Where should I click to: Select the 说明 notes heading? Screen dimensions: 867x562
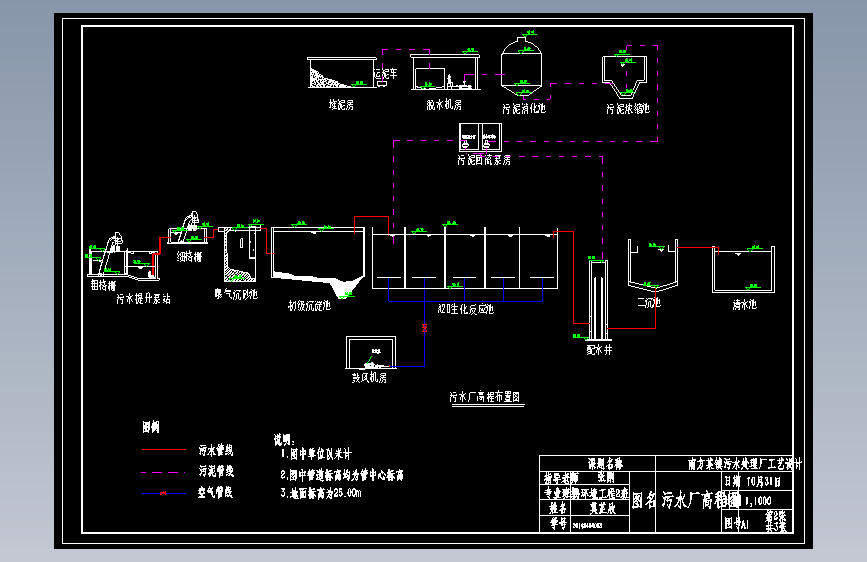pos(285,440)
